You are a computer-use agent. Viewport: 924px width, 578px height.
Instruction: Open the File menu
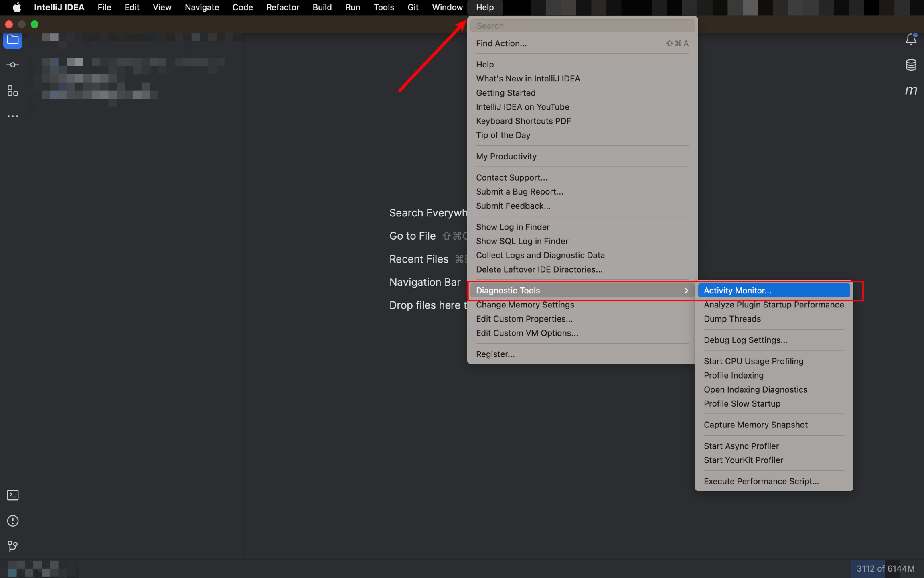pyautogui.click(x=104, y=7)
